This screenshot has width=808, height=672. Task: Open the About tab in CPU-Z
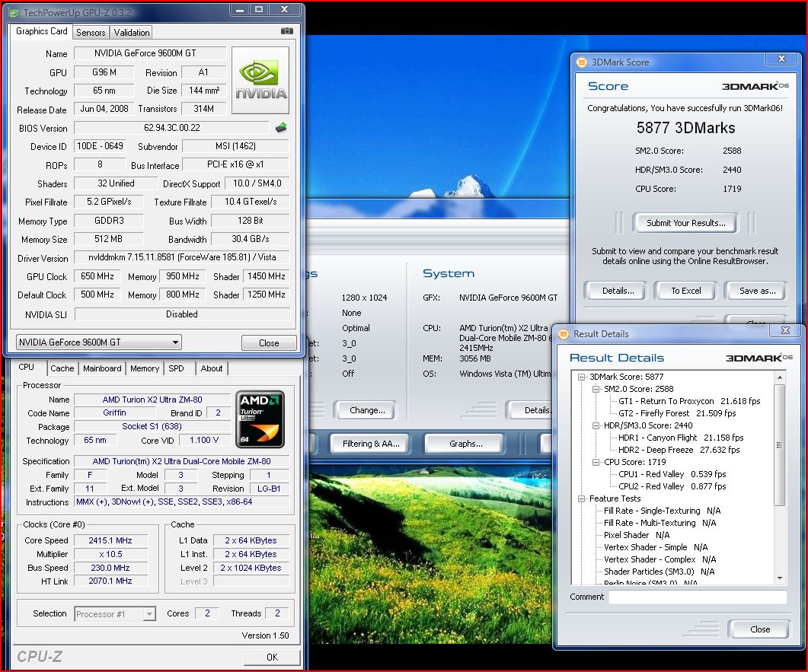(x=212, y=368)
